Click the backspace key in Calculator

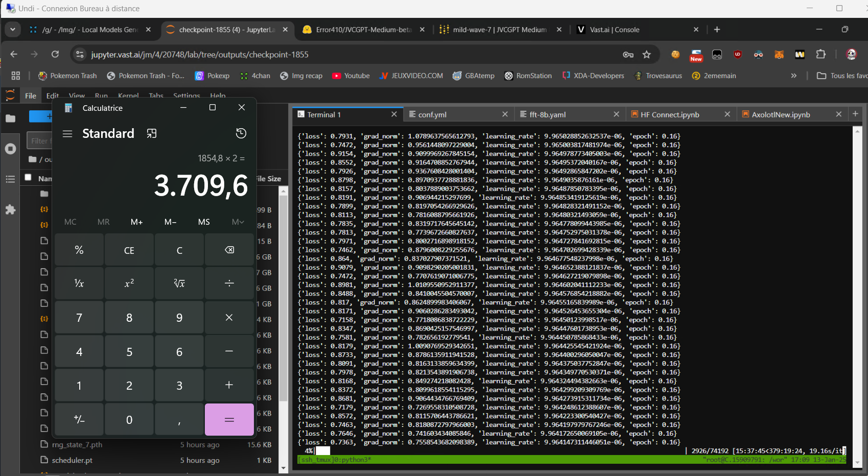(x=229, y=250)
